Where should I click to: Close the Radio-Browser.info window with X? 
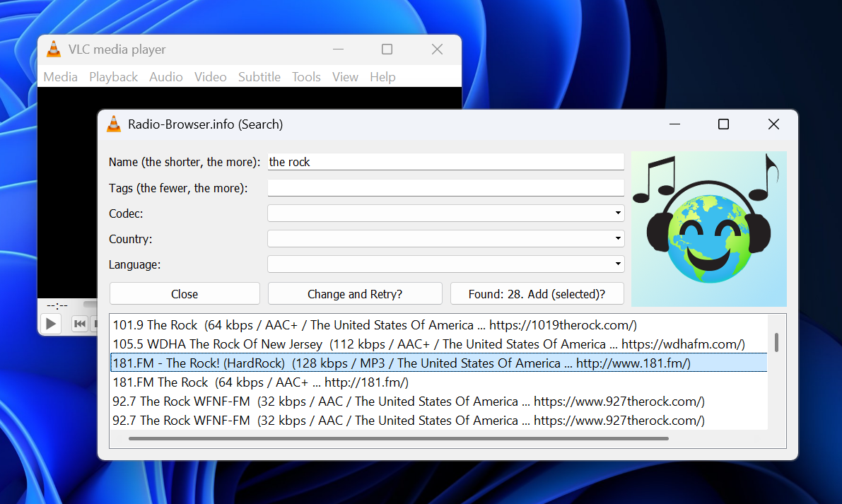pyautogui.click(x=773, y=124)
